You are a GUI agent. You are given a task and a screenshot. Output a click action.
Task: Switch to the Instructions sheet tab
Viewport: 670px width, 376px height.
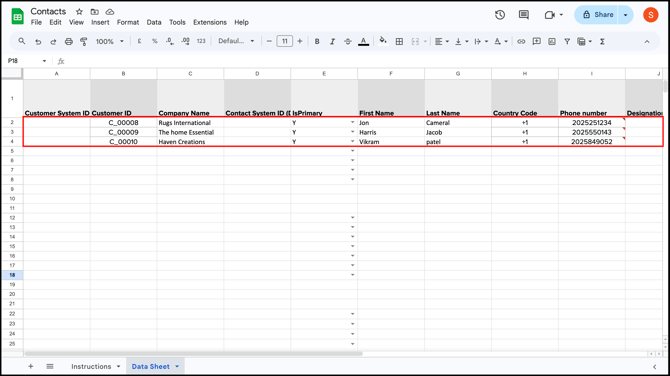[91, 366]
